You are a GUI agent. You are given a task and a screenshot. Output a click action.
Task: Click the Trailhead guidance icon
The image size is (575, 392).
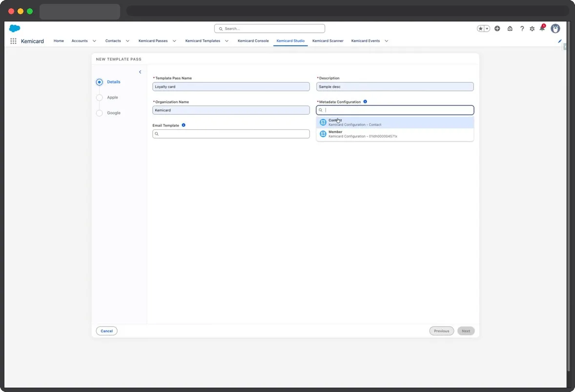click(510, 29)
